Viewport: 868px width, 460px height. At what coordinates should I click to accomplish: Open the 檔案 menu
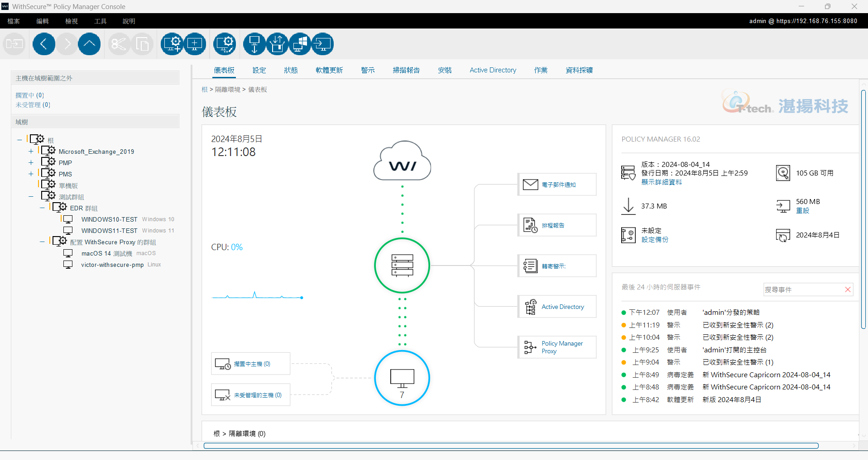point(14,21)
